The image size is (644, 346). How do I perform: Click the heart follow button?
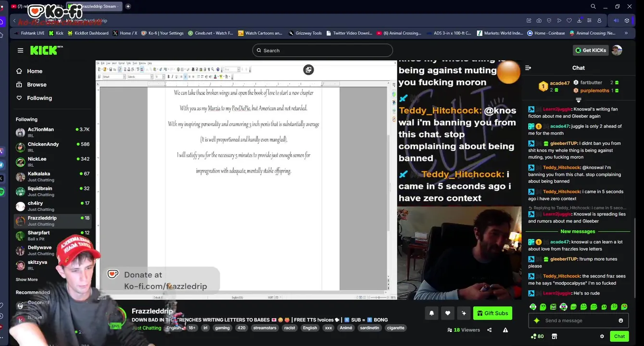(448, 313)
